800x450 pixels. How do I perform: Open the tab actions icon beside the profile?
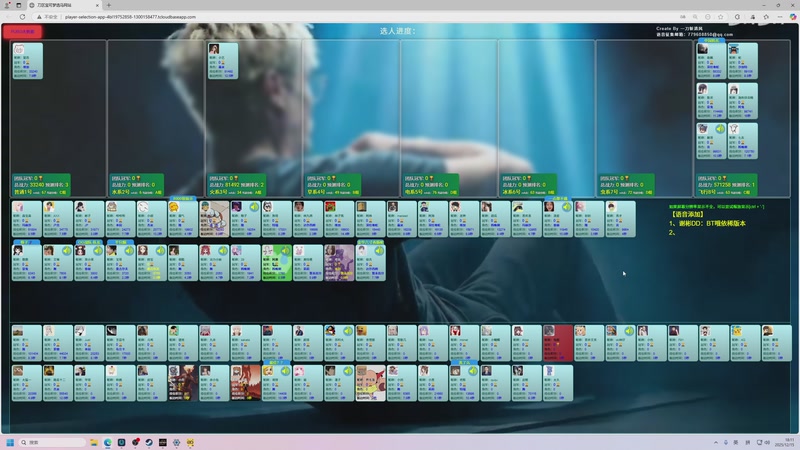18,5
